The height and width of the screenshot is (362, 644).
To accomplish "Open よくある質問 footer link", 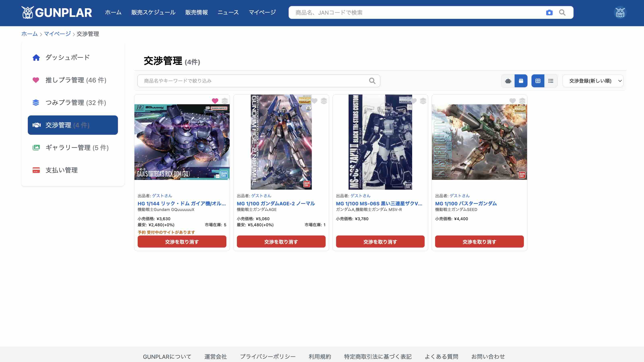I will point(442,357).
